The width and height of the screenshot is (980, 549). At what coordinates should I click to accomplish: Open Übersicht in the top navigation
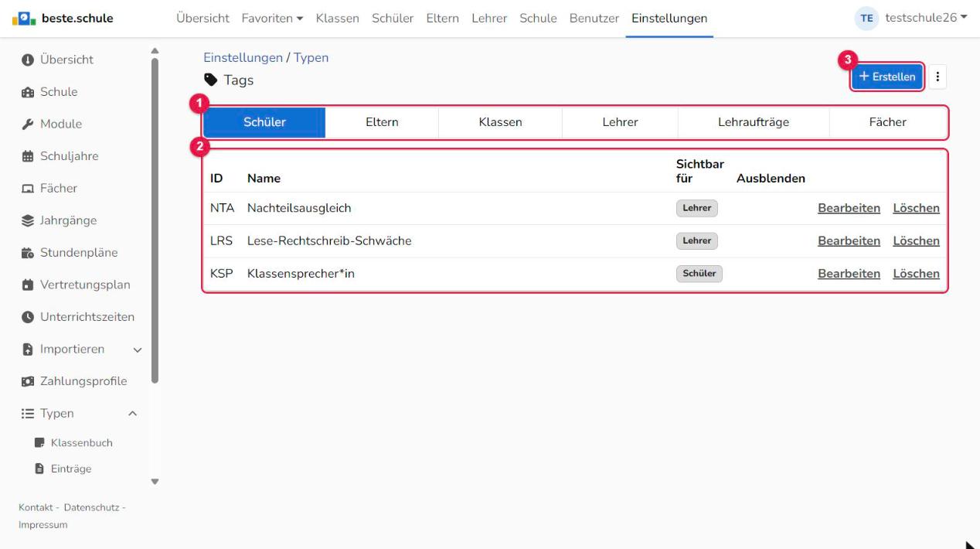pyautogui.click(x=202, y=19)
